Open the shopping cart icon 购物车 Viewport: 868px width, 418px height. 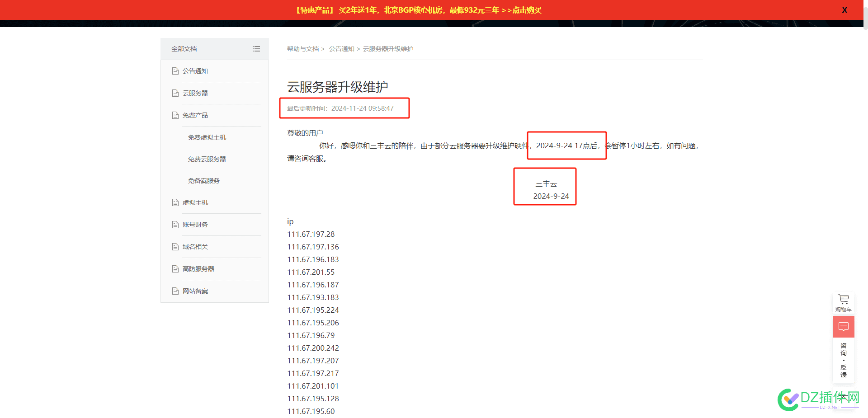[844, 303]
